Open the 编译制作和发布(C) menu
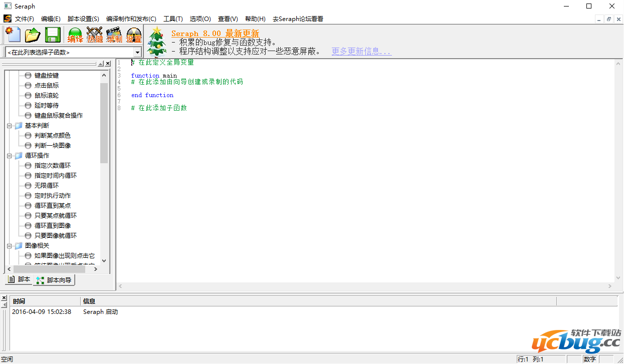 [131, 19]
